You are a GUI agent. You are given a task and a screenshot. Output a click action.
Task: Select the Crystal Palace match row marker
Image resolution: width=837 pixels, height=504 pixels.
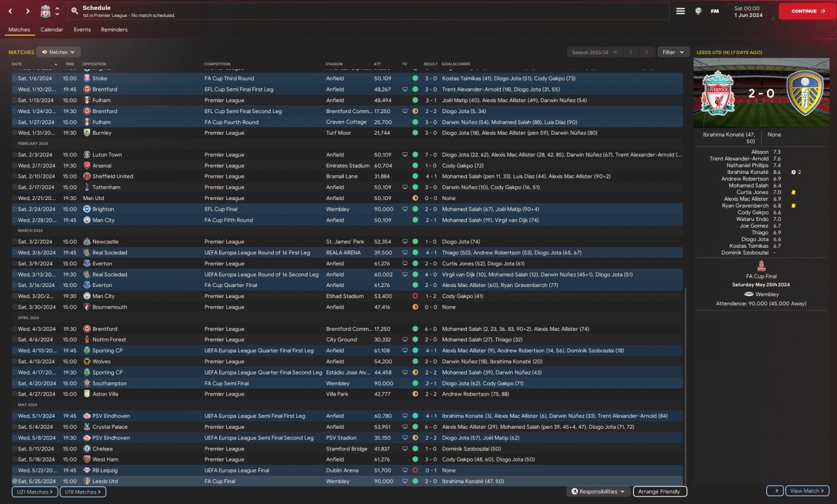(14, 427)
